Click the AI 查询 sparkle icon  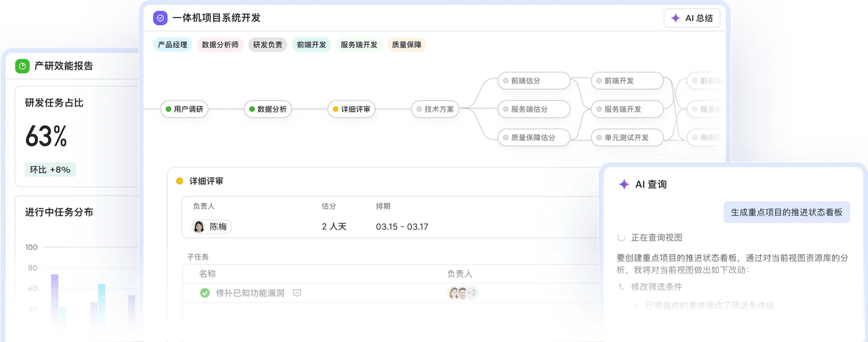[x=624, y=184]
